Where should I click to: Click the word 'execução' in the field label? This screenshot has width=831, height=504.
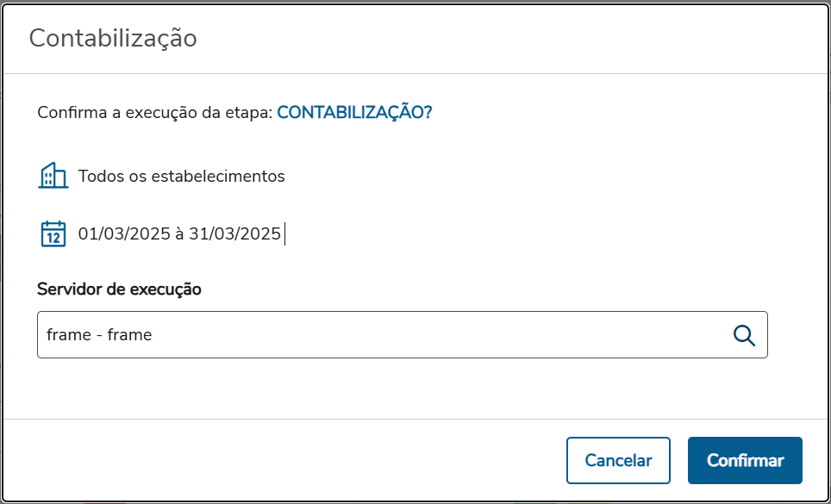tap(166, 289)
